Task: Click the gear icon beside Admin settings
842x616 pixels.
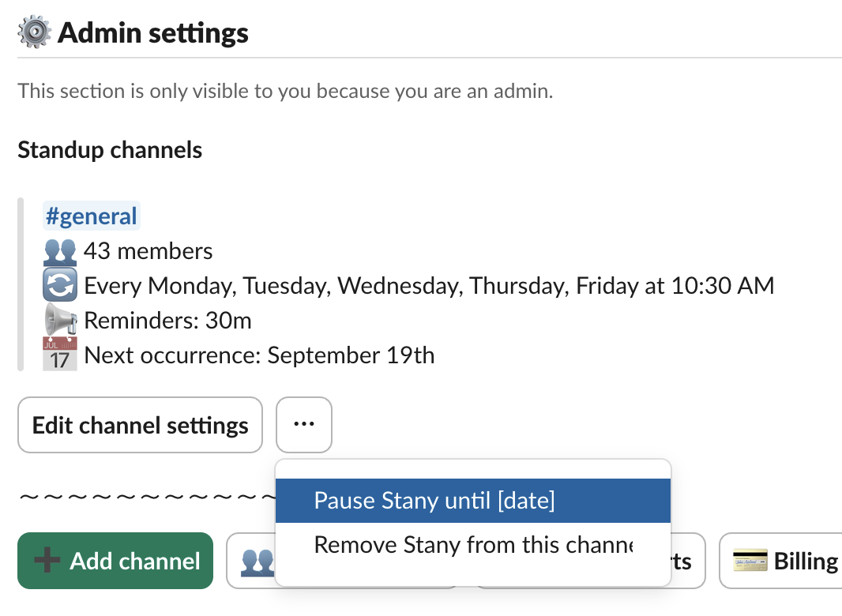Action: click(34, 32)
